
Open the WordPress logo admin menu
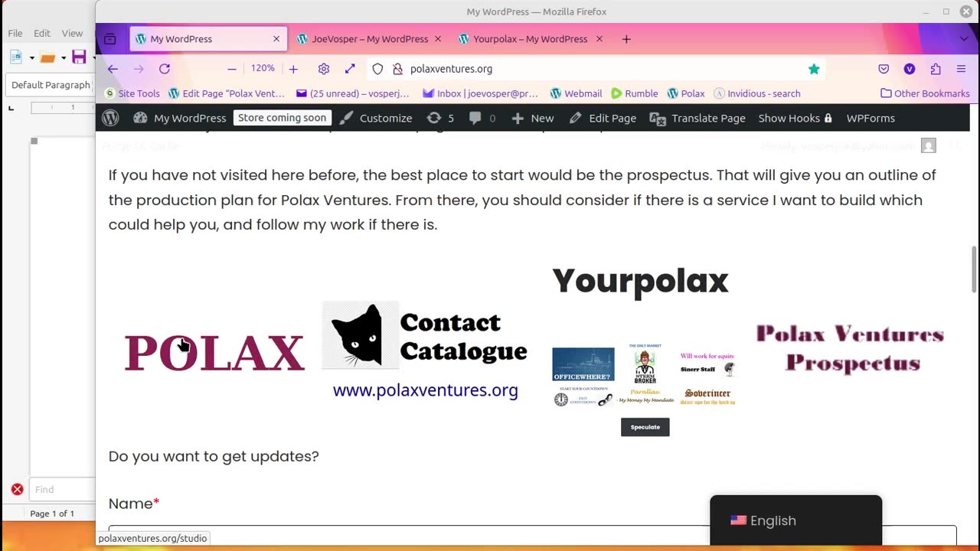coord(110,118)
